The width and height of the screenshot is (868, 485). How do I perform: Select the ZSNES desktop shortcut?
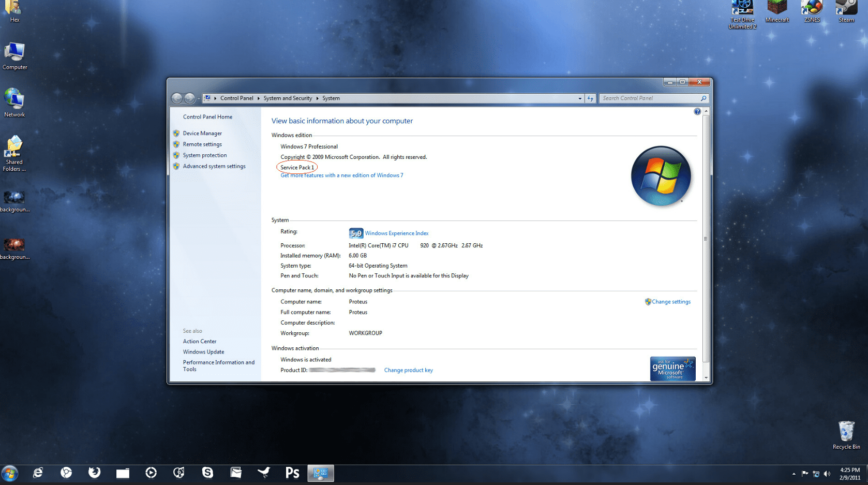click(812, 12)
